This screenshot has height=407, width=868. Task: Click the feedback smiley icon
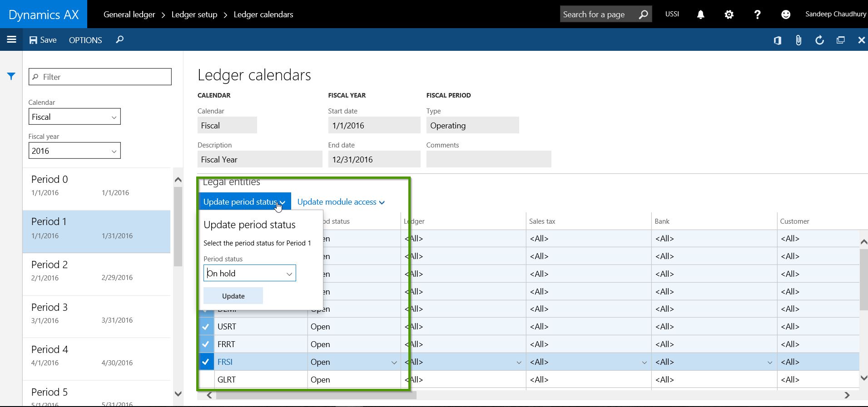785,15
